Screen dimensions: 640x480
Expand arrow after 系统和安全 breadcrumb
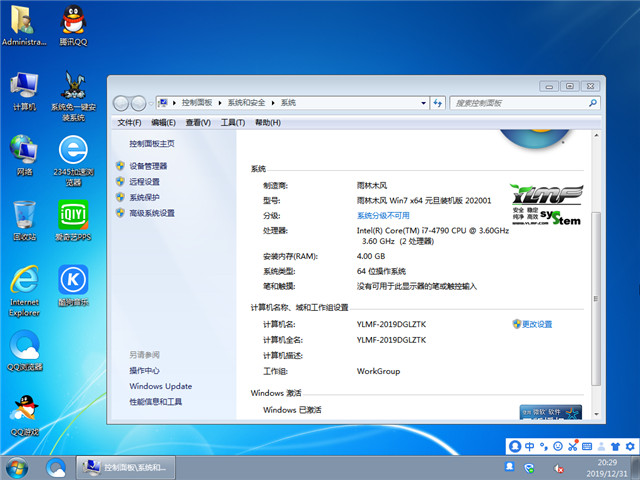[273, 103]
